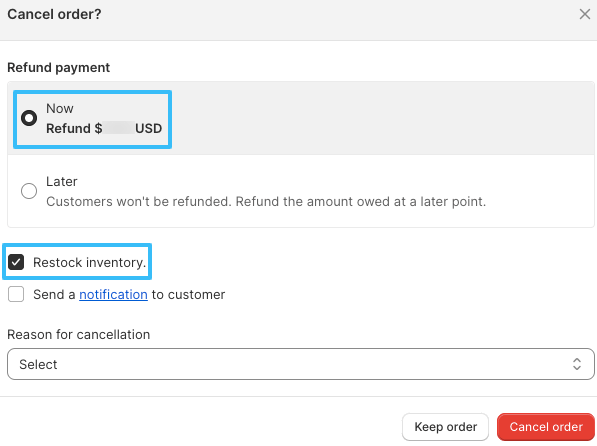Click the 'Refund payment' heading text
This screenshot has height=446, width=597.
[59, 67]
